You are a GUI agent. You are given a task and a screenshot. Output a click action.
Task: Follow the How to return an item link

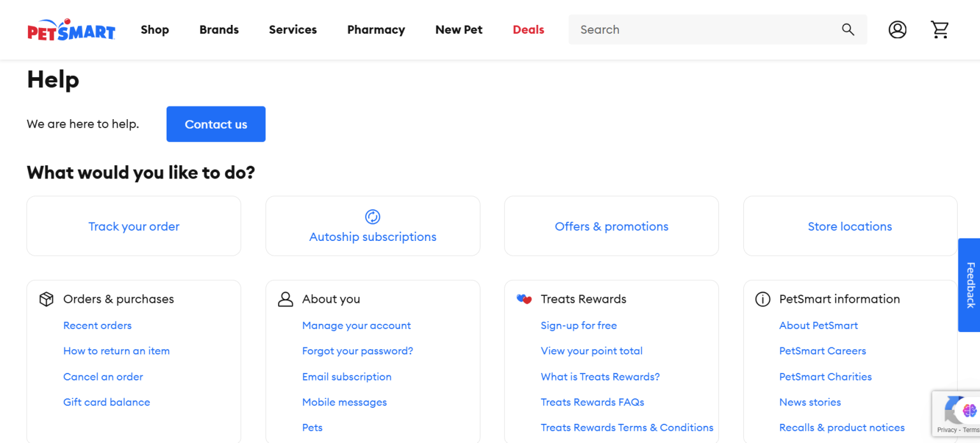116,351
